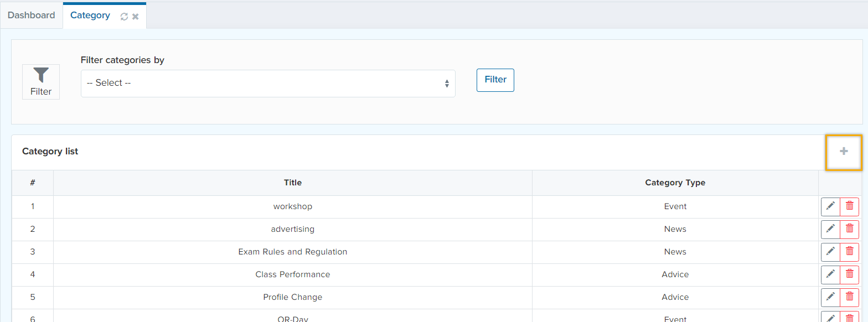The height and width of the screenshot is (322, 868).
Task: Click the Category Type column header
Action: coord(675,183)
